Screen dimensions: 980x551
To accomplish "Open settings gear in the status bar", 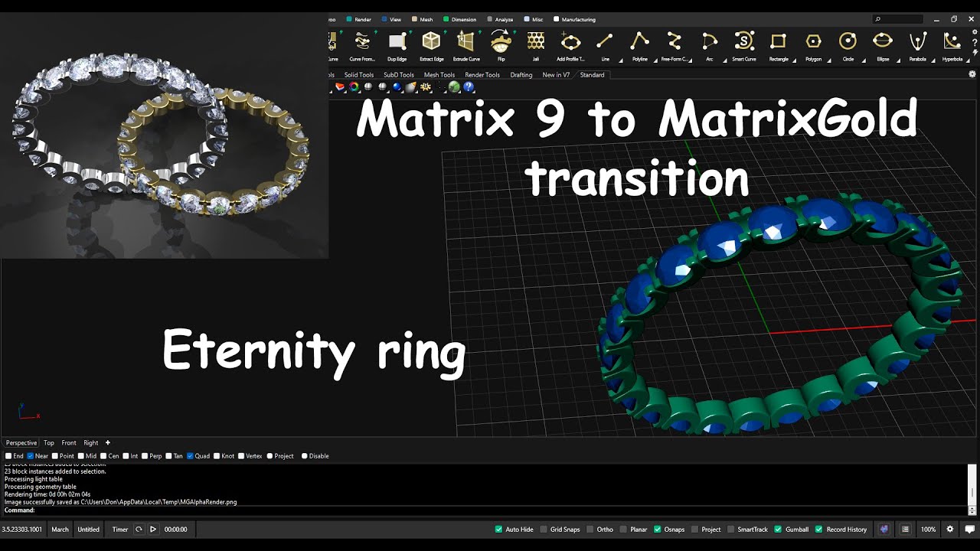I will (950, 529).
